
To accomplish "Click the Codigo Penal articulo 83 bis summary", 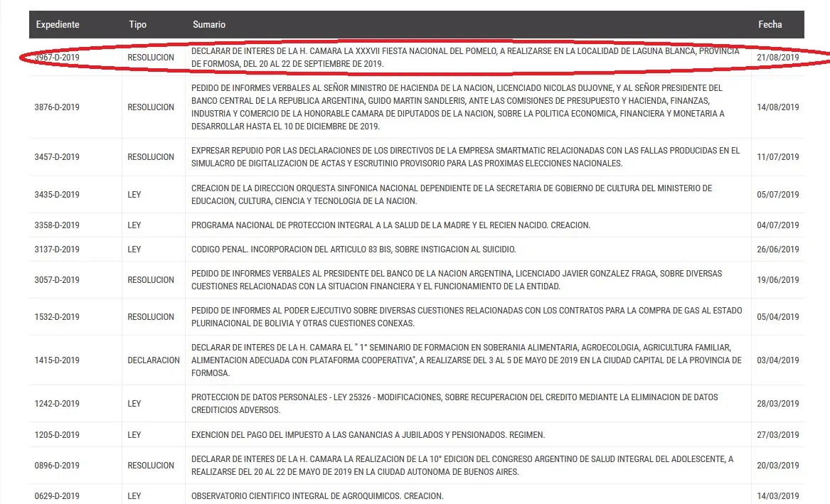I will click(x=353, y=249).
